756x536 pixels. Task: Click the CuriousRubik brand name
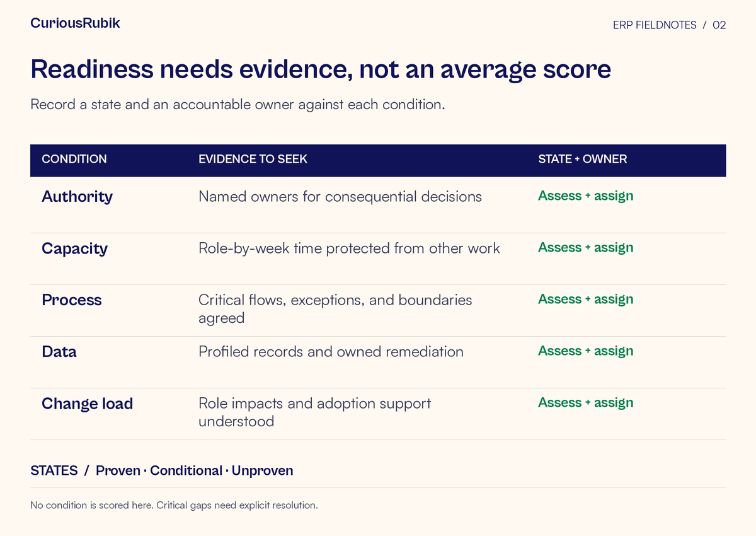[x=75, y=23]
